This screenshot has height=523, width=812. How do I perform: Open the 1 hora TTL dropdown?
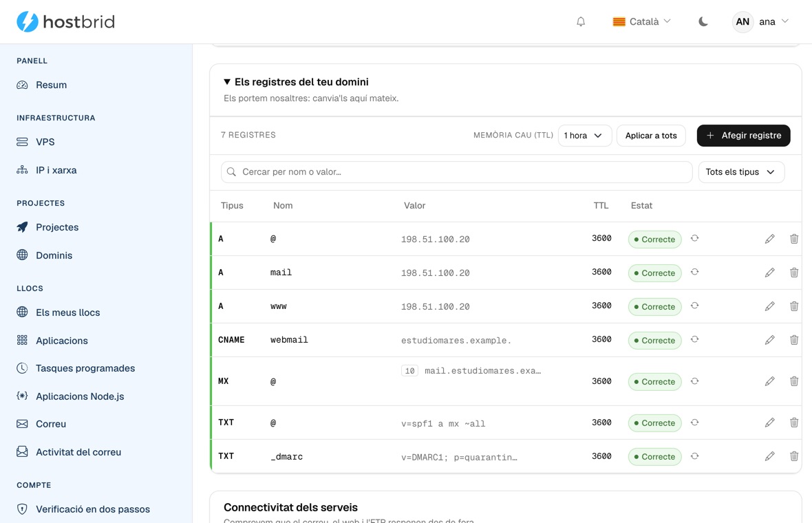585,135
